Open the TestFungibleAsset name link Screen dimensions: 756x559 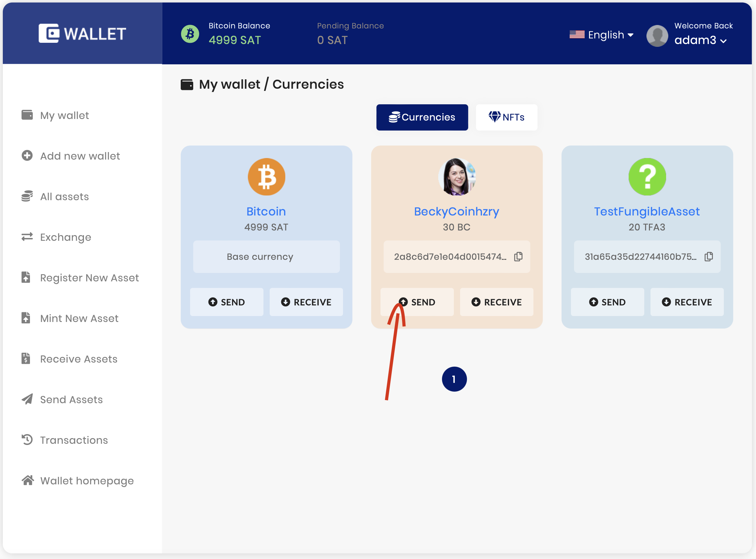[x=647, y=211]
